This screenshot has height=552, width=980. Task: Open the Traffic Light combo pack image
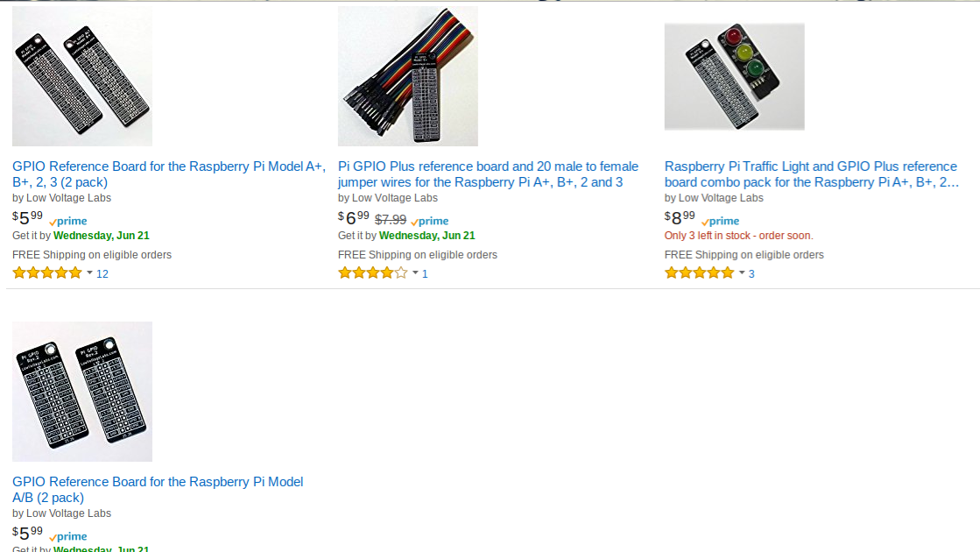tap(735, 76)
